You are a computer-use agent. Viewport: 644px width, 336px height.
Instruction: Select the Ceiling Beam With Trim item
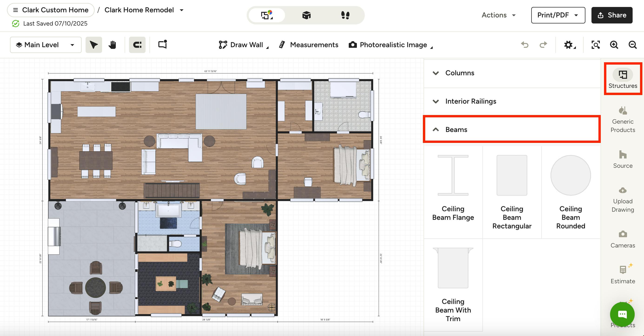pos(453,285)
